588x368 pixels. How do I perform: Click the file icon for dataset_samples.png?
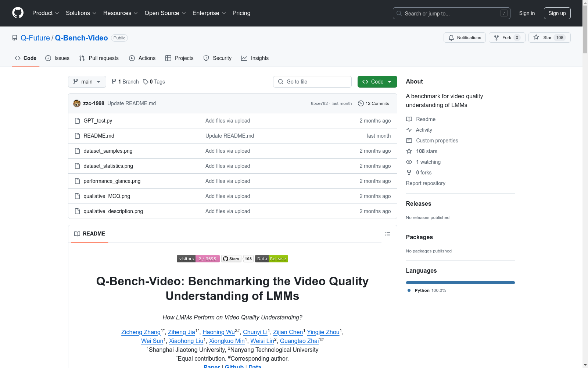pos(77,151)
